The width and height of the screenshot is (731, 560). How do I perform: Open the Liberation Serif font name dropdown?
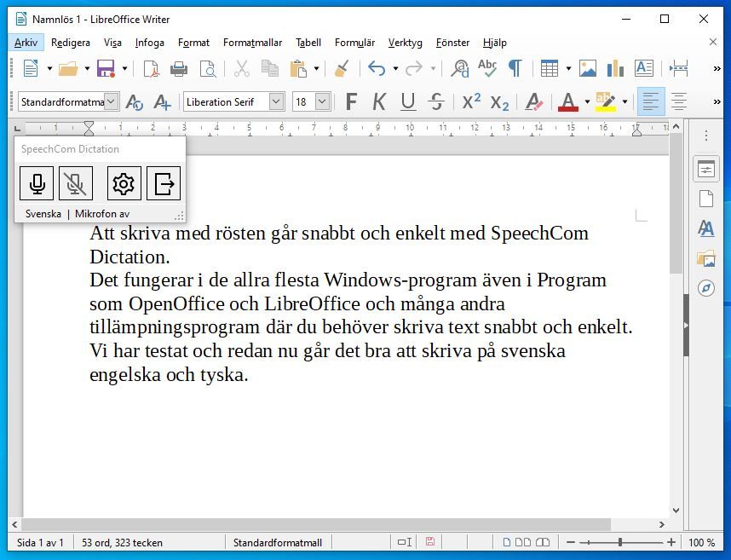(276, 101)
